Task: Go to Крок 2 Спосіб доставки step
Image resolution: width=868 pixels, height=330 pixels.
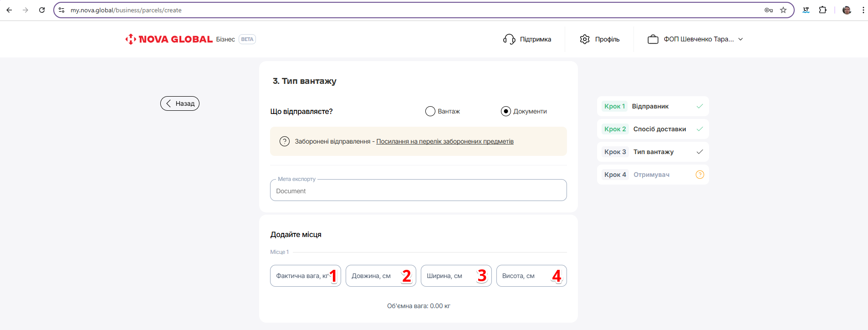Action: click(653, 129)
